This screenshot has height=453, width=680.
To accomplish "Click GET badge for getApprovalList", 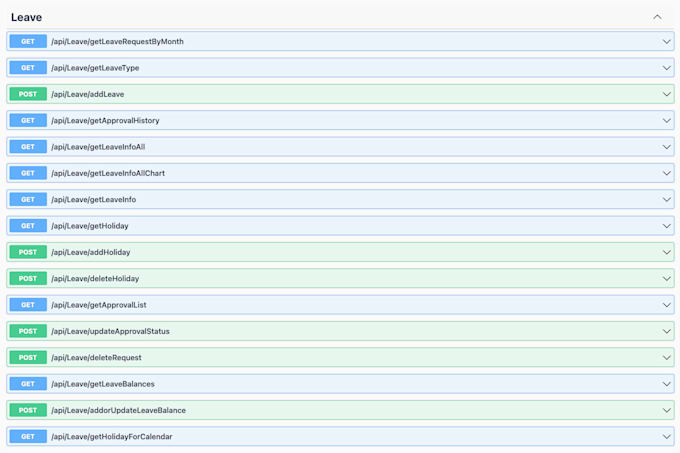I will (x=28, y=305).
